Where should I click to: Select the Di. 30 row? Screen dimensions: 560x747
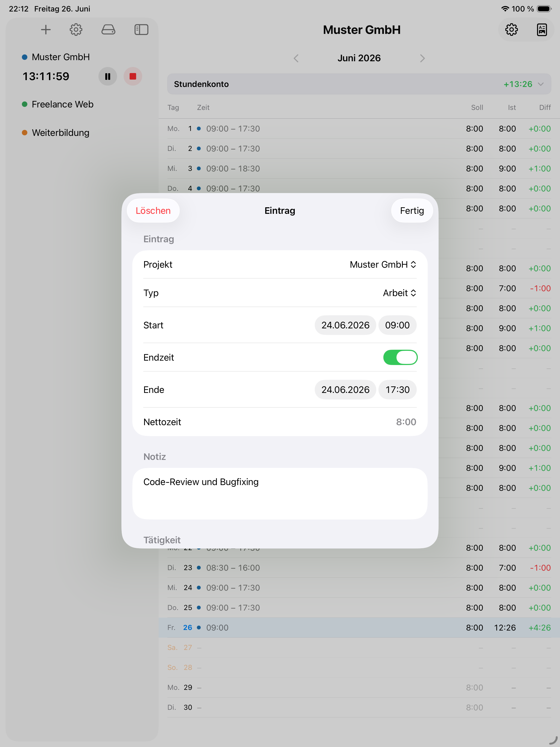pyautogui.click(x=359, y=707)
